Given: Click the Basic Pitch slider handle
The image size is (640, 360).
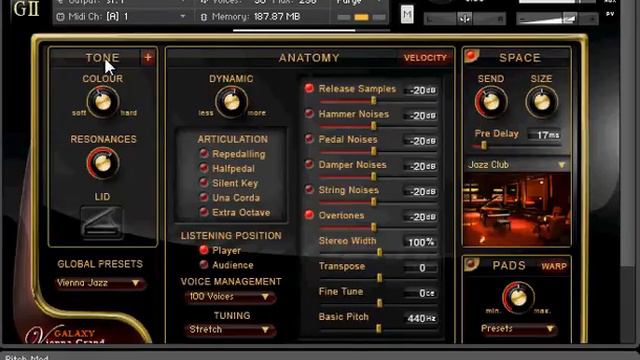Looking at the screenshot, I should [x=379, y=329].
